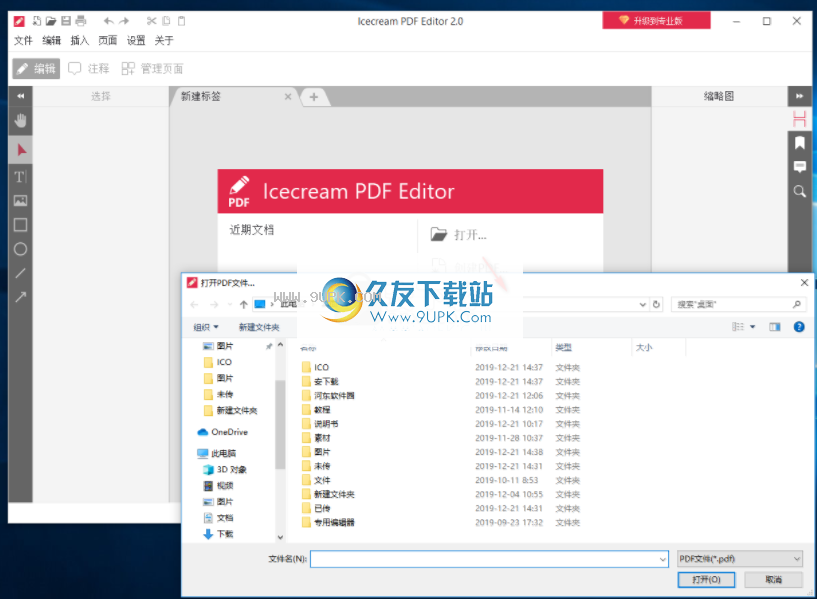Switch to 管理页面 mode
Image resolution: width=820 pixels, height=600 pixels.
tap(153, 69)
